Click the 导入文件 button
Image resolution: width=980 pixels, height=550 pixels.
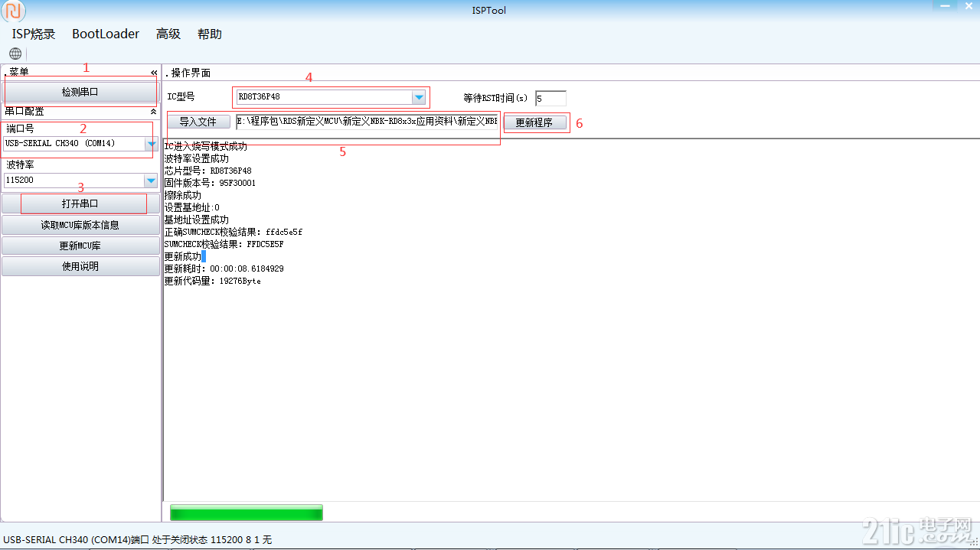coord(198,122)
